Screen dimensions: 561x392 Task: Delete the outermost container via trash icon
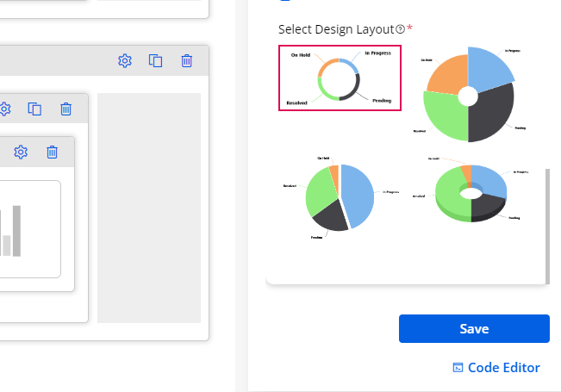187,60
